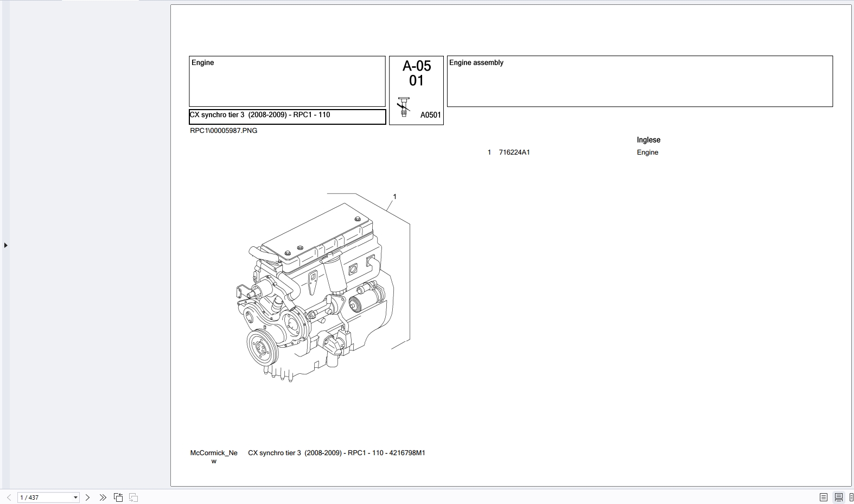854x504 pixels.
Task: Select the Engine assembly title box
Action: point(639,81)
